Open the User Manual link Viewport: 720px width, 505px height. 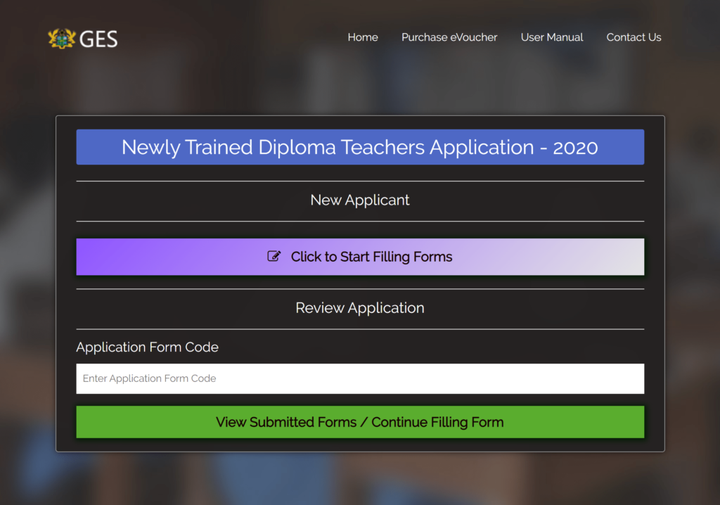coord(551,37)
